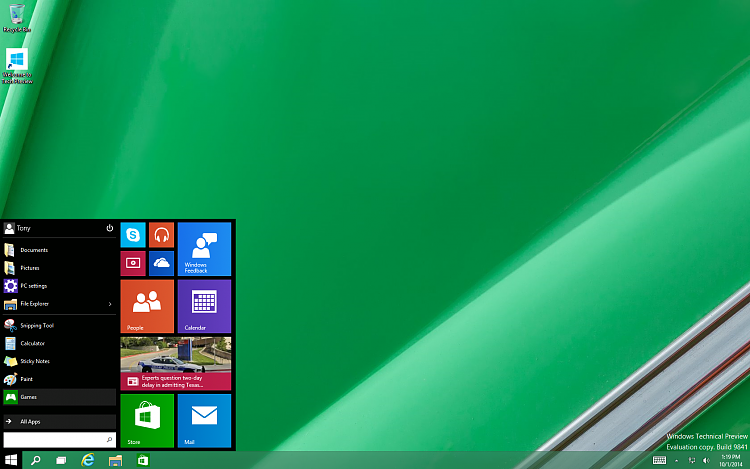This screenshot has height=469, width=750.
Task: Open the People tile
Action: (147, 306)
